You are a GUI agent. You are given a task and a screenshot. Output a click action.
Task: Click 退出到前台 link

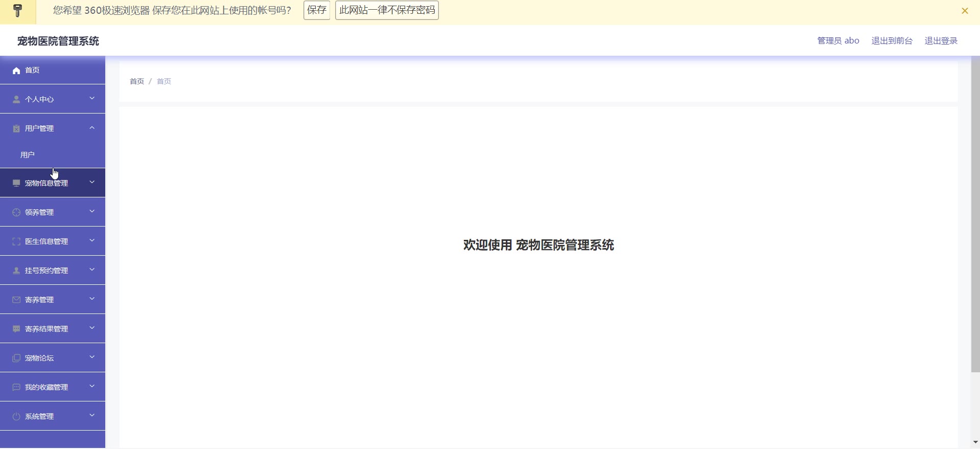[x=892, y=41]
